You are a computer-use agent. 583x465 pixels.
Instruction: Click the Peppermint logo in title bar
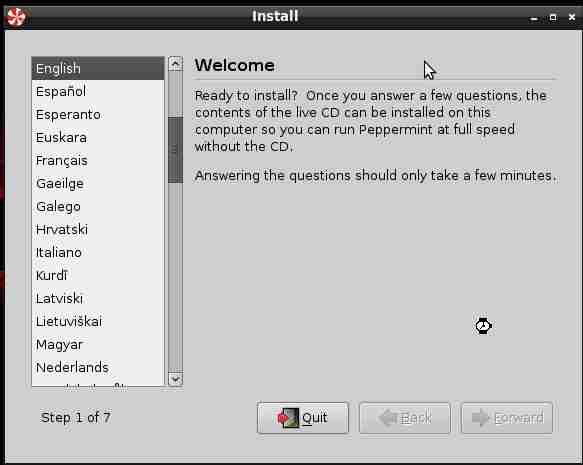pos(16,17)
